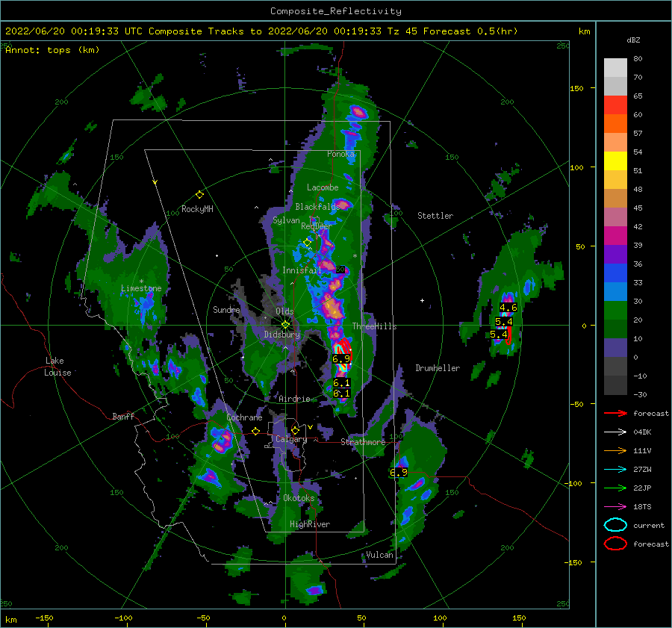
Task: Click the RedDeer city label
Action: tap(317, 226)
